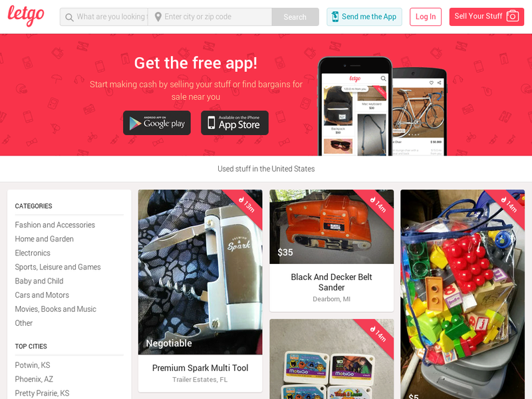Click the 13m flame ribbon on Spark tool
Image resolution: width=532 pixels, height=399 pixels.
point(246,205)
